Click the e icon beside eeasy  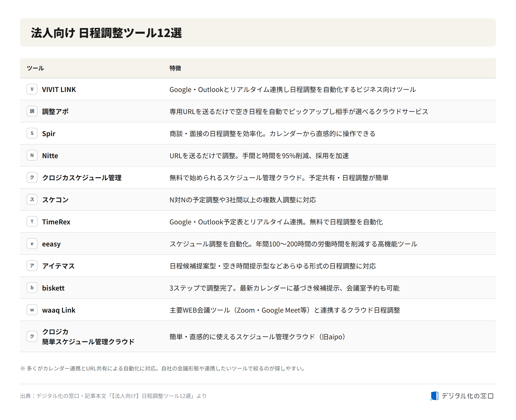click(x=32, y=244)
